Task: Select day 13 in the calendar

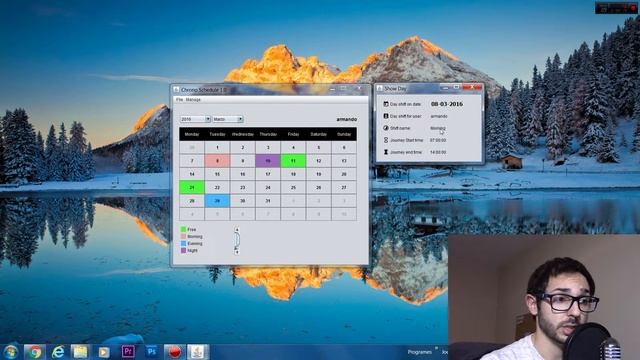Action: [344, 161]
